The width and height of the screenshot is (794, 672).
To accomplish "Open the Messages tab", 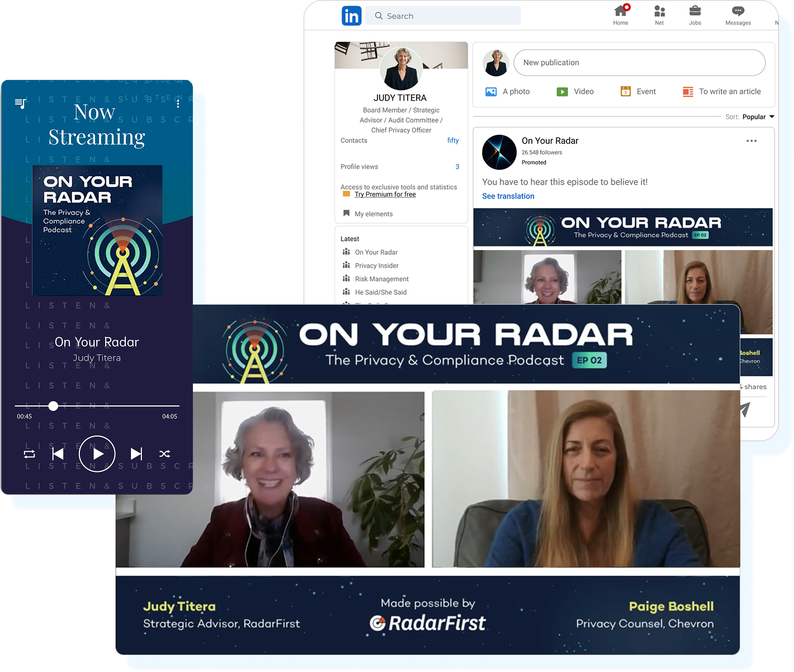I will point(738,15).
